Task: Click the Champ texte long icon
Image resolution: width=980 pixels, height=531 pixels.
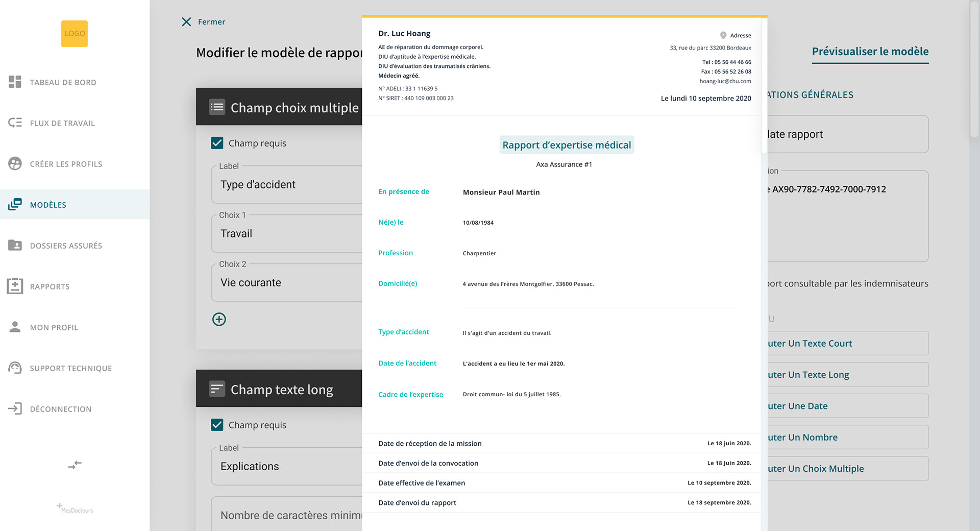Action: click(217, 389)
